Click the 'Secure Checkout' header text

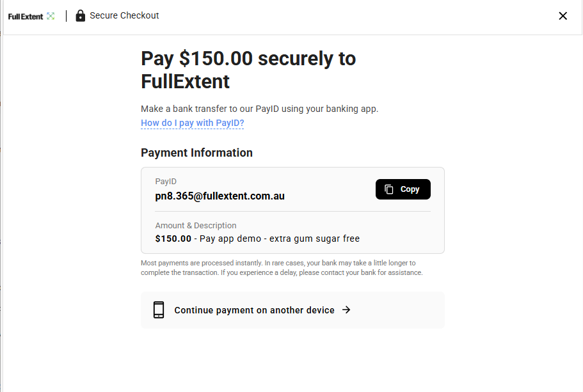(124, 15)
